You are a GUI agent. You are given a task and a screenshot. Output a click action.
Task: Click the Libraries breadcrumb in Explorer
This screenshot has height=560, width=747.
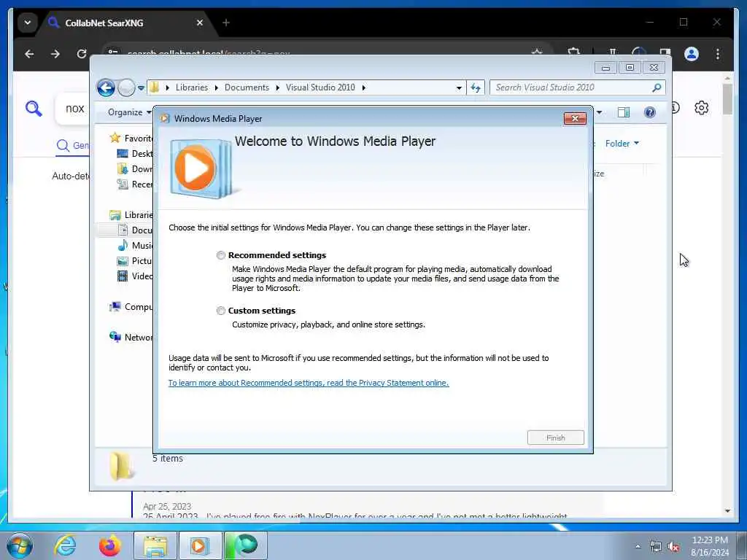click(x=192, y=87)
